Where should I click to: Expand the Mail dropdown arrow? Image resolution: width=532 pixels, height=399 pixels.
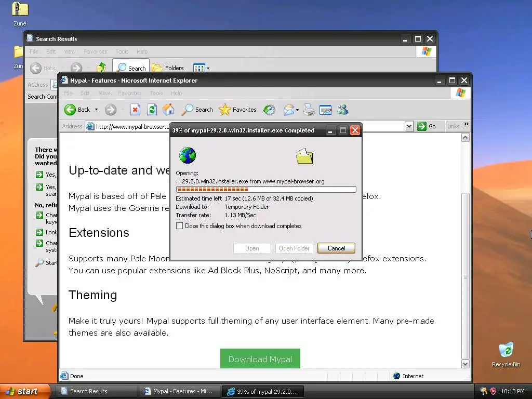(x=298, y=110)
